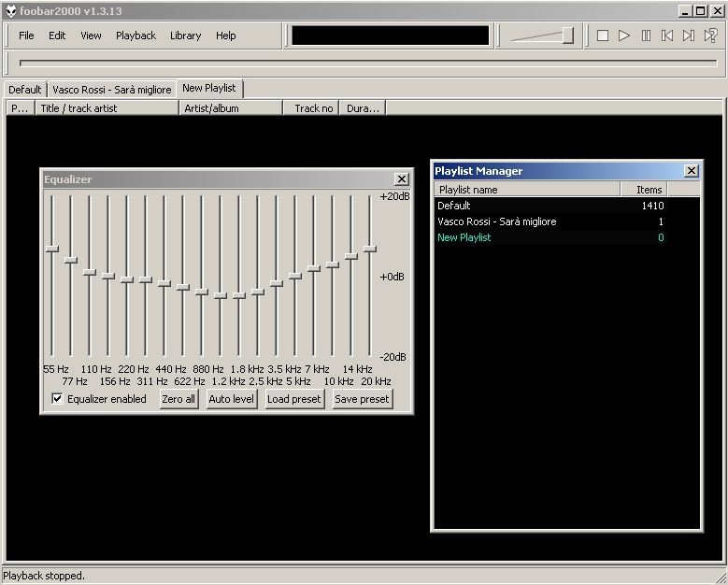The width and height of the screenshot is (728, 585).
Task: Maximize the foobar2000 window
Action: tap(701, 10)
